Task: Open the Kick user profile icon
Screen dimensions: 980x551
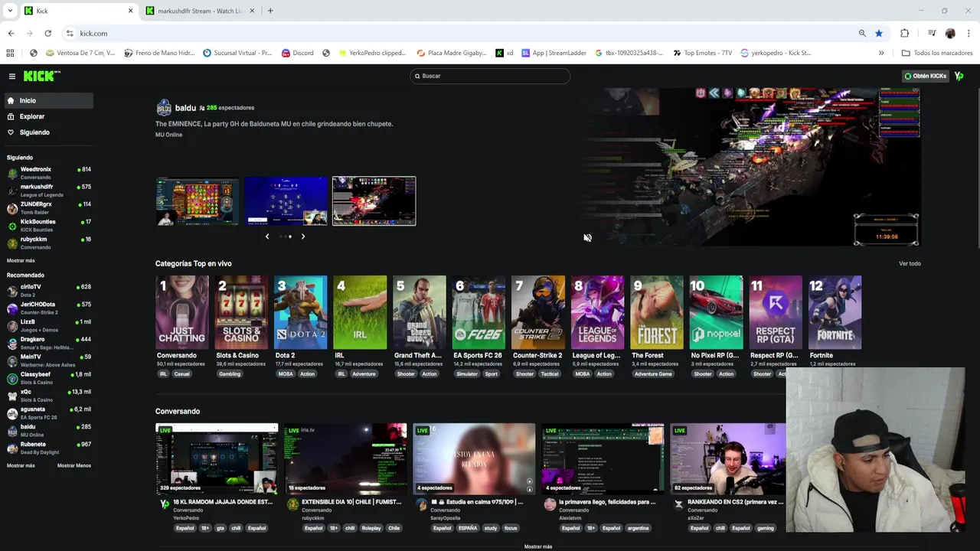Action: pos(959,76)
